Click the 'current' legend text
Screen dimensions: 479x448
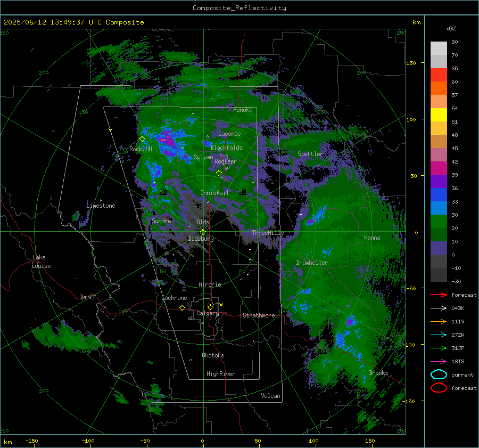pyautogui.click(x=462, y=374)
